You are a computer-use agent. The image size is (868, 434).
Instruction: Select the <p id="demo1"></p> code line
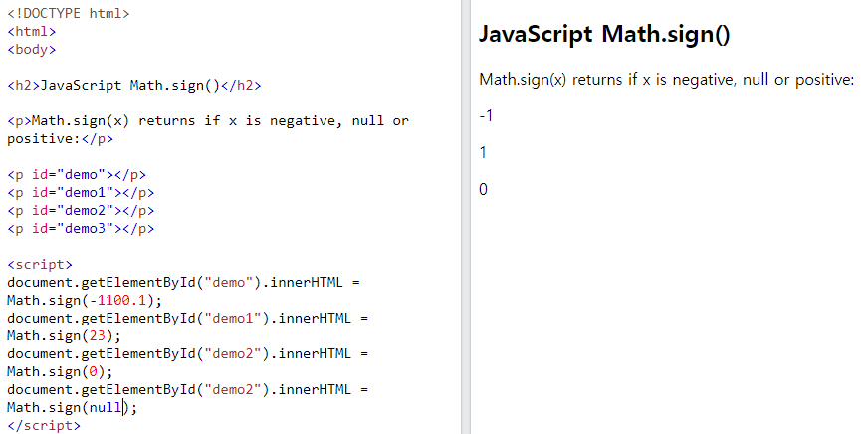(x=81, y=193)
